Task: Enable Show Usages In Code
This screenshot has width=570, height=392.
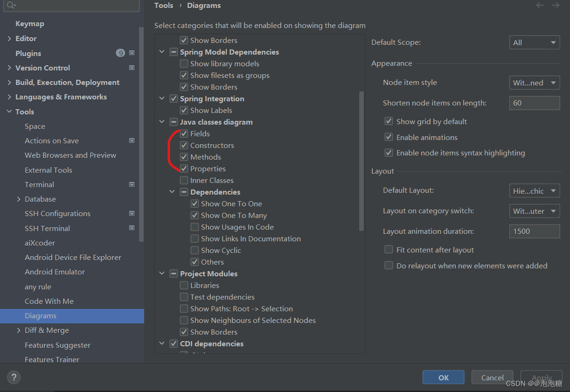Action: click(x=195, y=227)
